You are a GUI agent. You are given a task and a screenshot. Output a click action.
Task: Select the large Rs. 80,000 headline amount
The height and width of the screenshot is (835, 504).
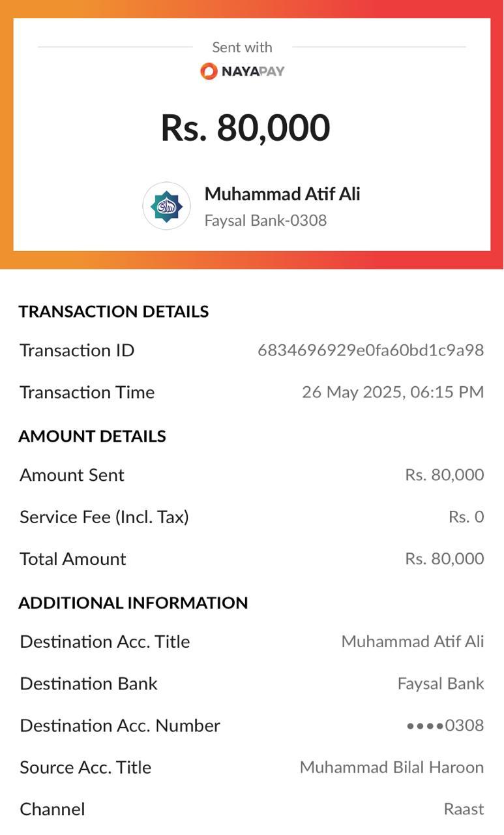coord(245,128)
